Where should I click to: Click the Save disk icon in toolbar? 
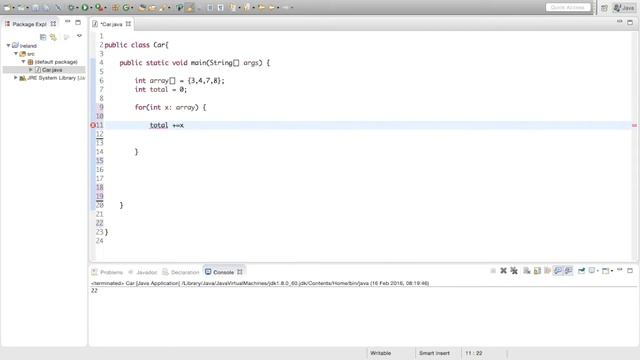tap(36, 7)
